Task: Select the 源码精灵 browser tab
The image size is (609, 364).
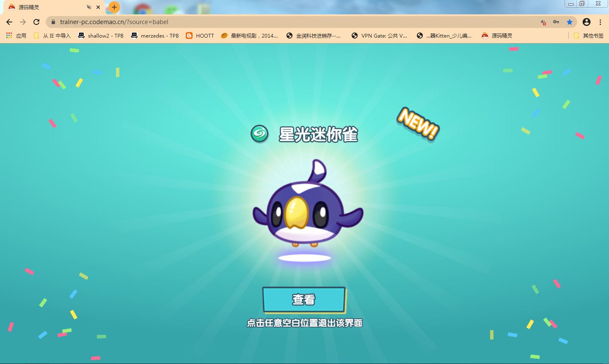Action: click(x=54, y=7)
